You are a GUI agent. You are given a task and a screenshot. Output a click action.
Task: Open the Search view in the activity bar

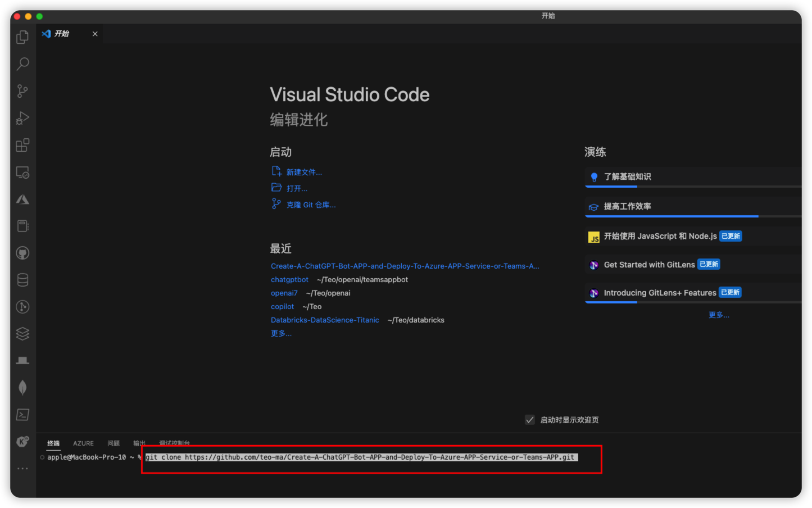point(22,63)
